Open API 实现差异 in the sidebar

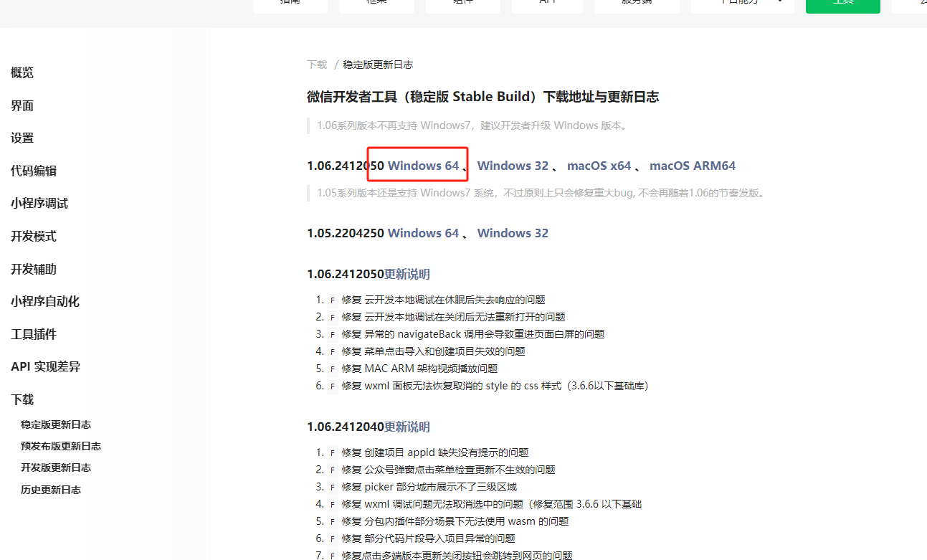point(46,366)
